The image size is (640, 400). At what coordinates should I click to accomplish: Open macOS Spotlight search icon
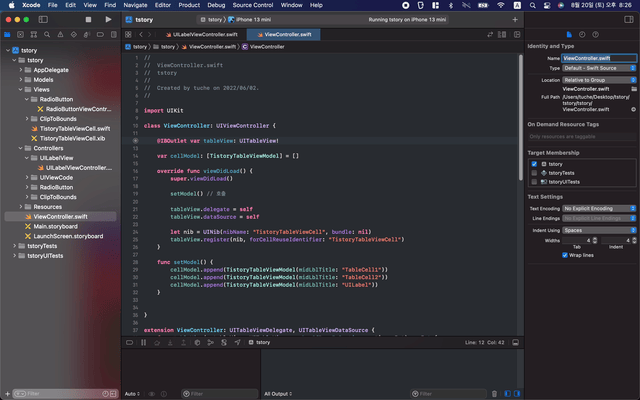[x=533, y=5]
